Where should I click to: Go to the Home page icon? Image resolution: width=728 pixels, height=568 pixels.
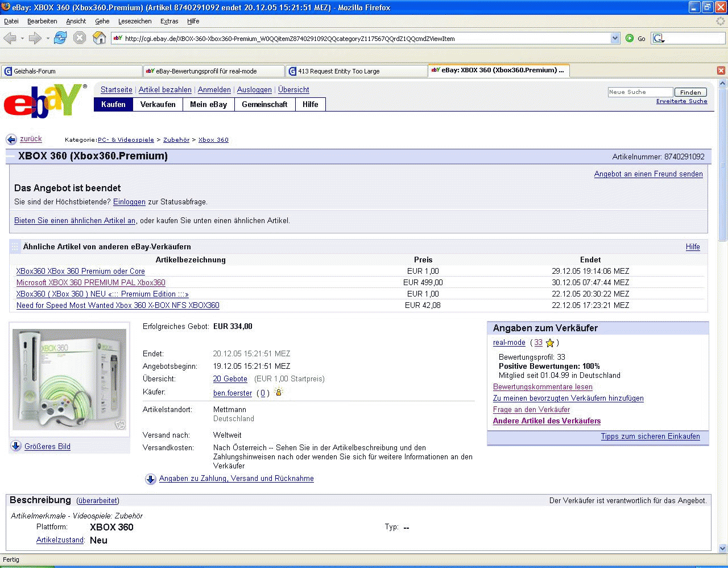(x=100, y=38)
